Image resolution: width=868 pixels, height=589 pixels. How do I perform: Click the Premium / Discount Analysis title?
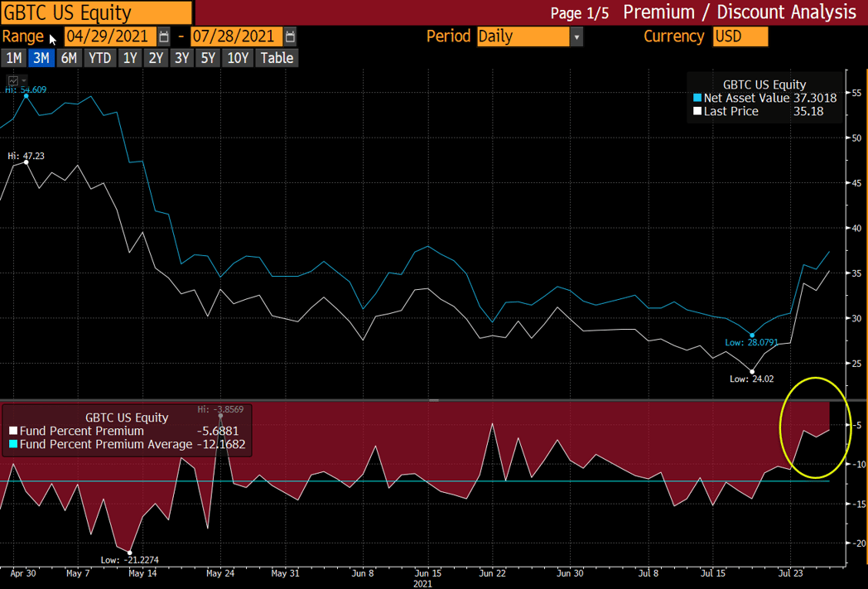click(x=740, y=12)
